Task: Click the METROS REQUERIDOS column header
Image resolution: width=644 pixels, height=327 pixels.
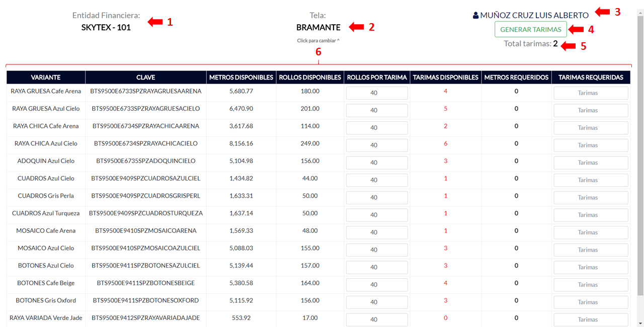Action: point(516,77)
